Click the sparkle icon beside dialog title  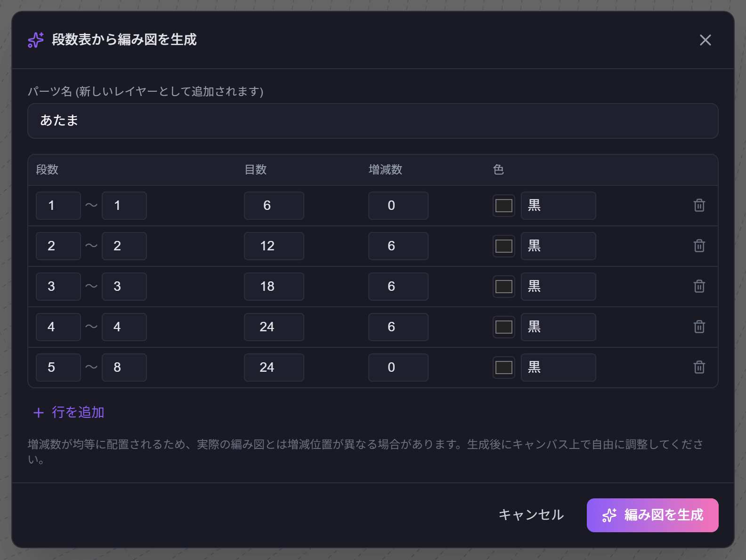[x=36, y=40]
